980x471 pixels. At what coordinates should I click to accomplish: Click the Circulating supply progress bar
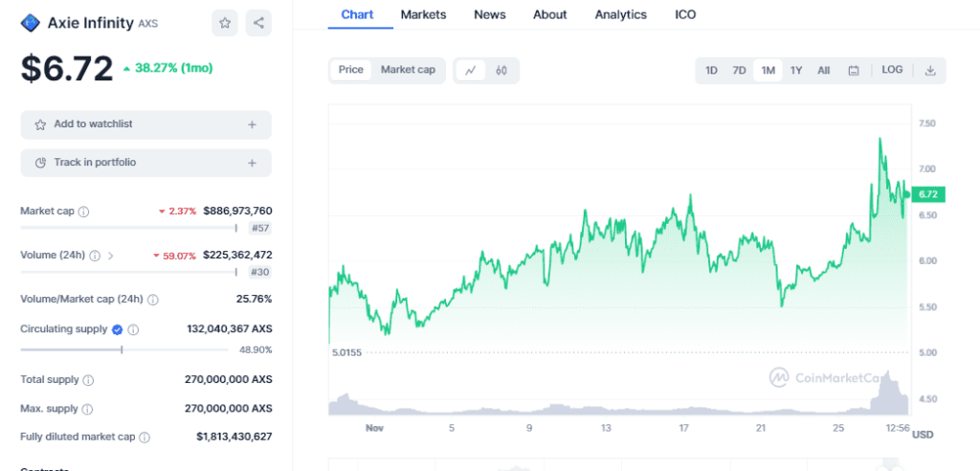coord(124,349)
